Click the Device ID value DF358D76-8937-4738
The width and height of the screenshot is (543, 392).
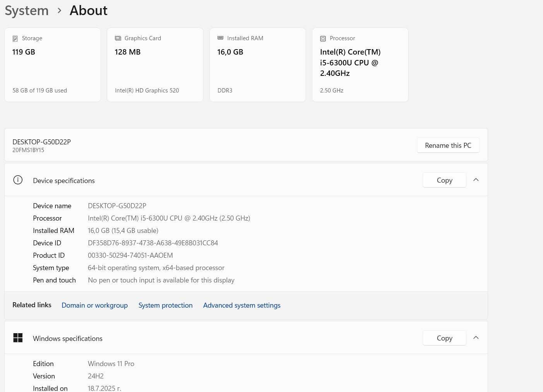153,243
